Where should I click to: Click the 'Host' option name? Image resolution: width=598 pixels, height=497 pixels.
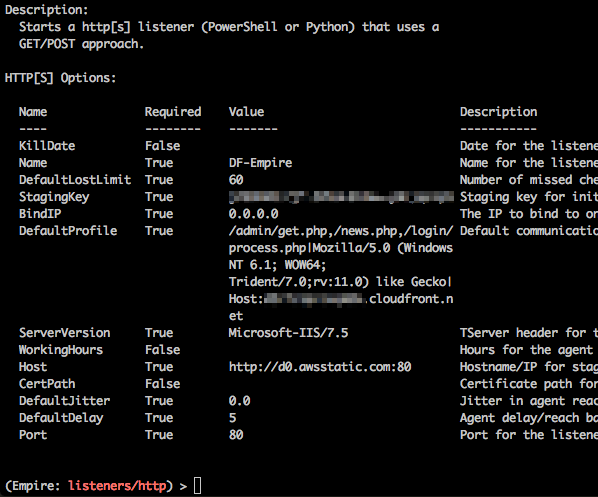point(33,367)
